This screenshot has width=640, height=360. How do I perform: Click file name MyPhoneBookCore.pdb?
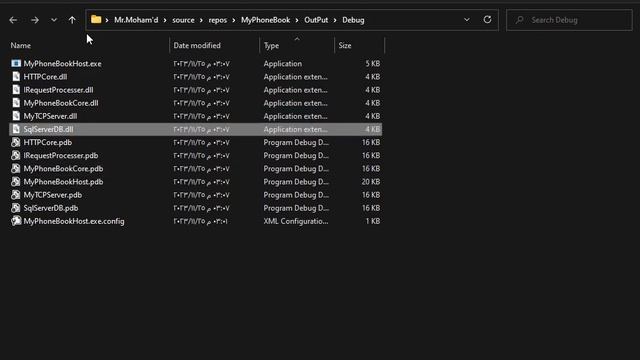(63, 169)
